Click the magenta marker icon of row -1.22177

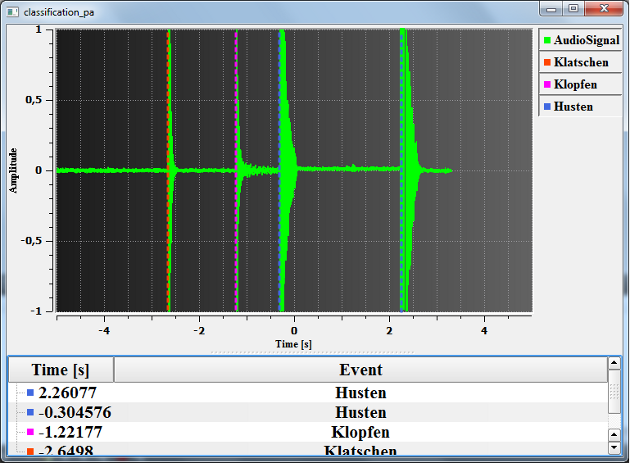(x=30, y=432)
